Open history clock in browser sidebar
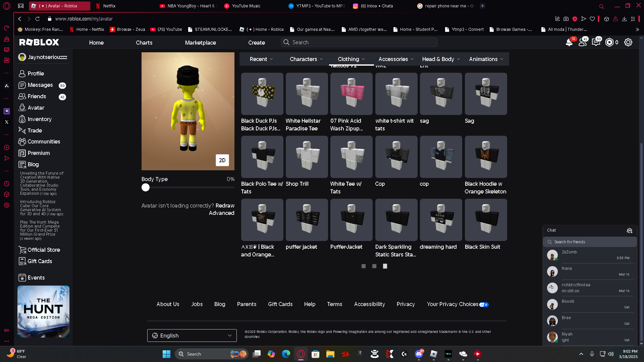This screenshot has width=644, height=362. [x=7, y=184]
